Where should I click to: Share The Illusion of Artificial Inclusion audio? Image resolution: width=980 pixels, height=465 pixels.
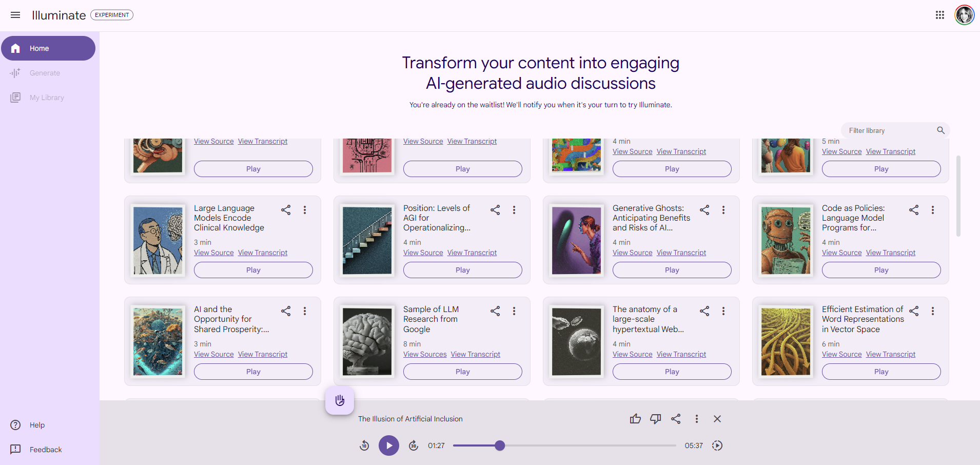676,419
